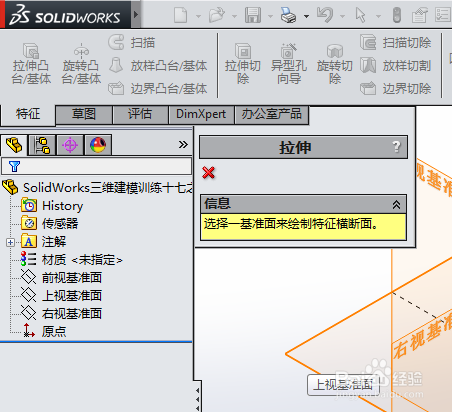Image resolution: width=452 pixels, height=412 pixels.
Task: Click the Extruded Boss/Base (拉伸凸台/基体) tool
Action: [31, 64]
